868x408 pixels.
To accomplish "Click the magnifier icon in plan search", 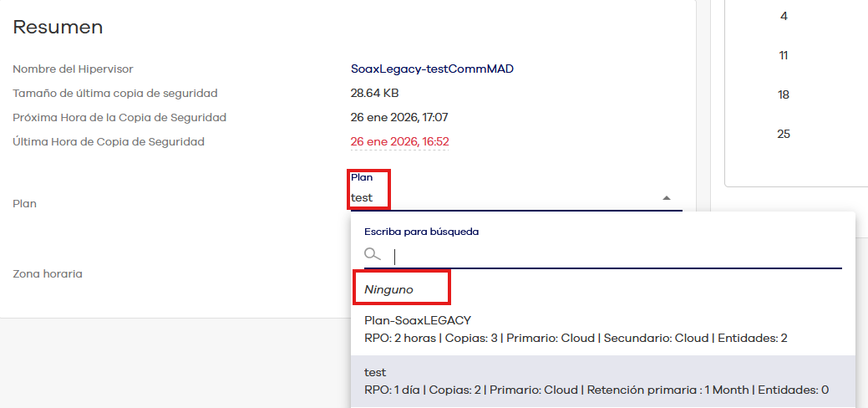I will (373, 254).
